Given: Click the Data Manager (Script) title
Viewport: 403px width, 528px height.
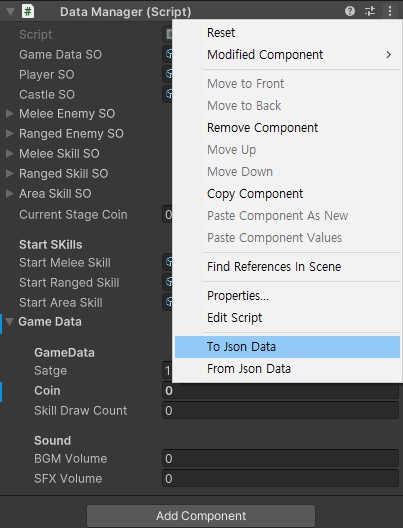Looking at the screenshot, I should point(126,12).
